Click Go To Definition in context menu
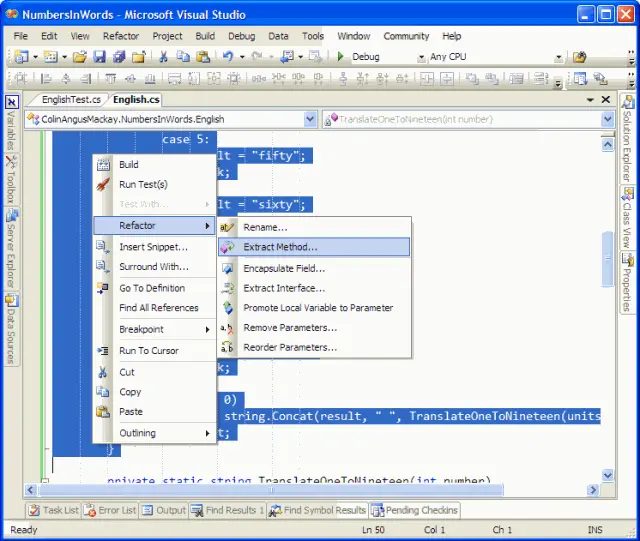 click(x=154, y=288)
